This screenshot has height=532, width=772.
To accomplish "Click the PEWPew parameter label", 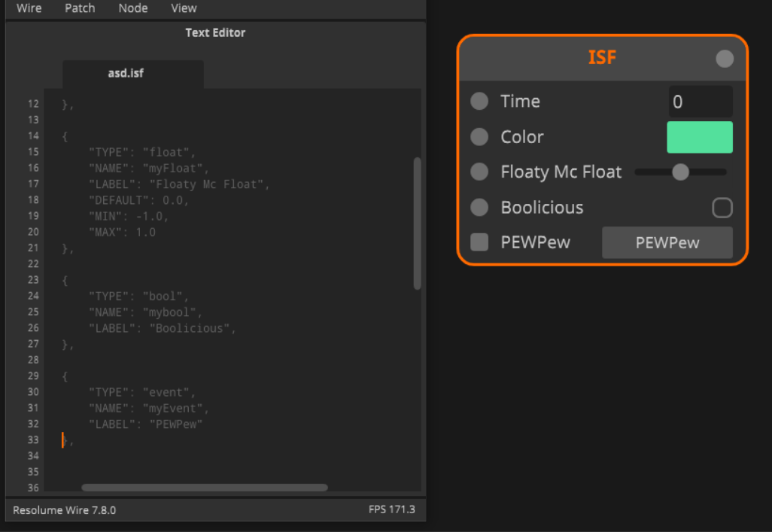I will point(536,242).
